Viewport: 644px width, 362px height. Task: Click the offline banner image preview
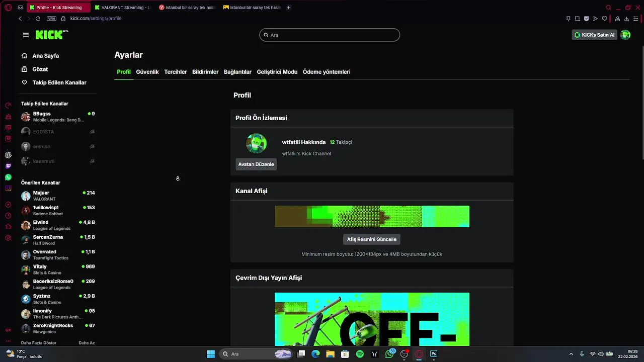tap(372, 319)
